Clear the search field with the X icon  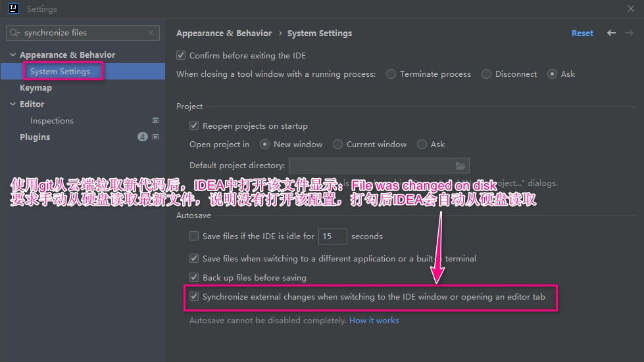coord(151,33)
